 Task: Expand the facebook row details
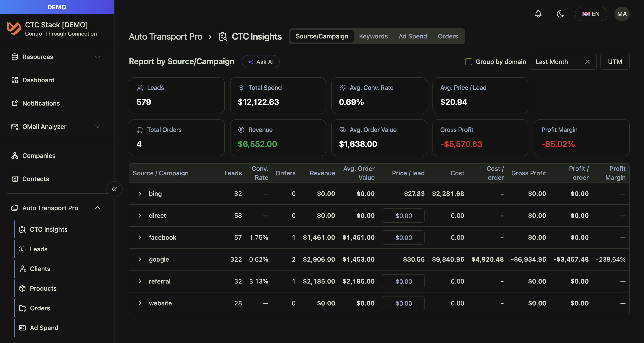point(140,237)
